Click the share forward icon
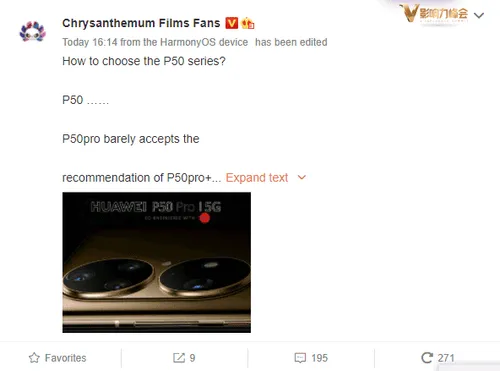The image size is (500, 371). tap(179, 358)
